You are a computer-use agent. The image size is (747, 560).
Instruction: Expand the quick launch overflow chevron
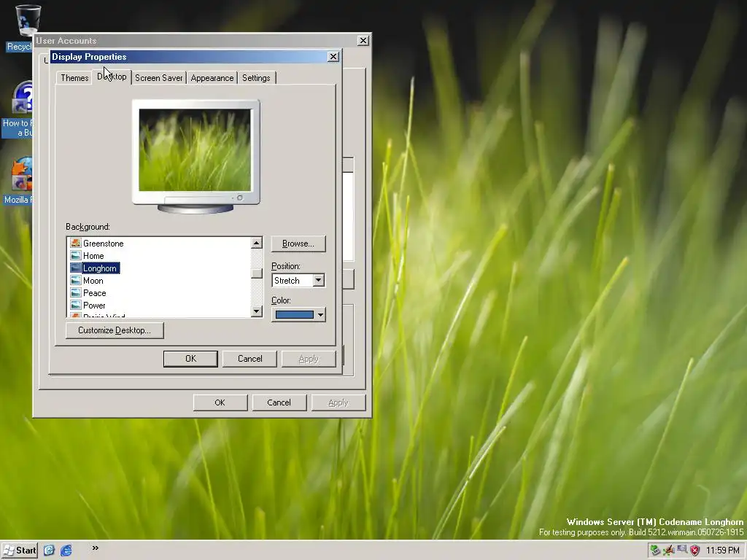96,548
